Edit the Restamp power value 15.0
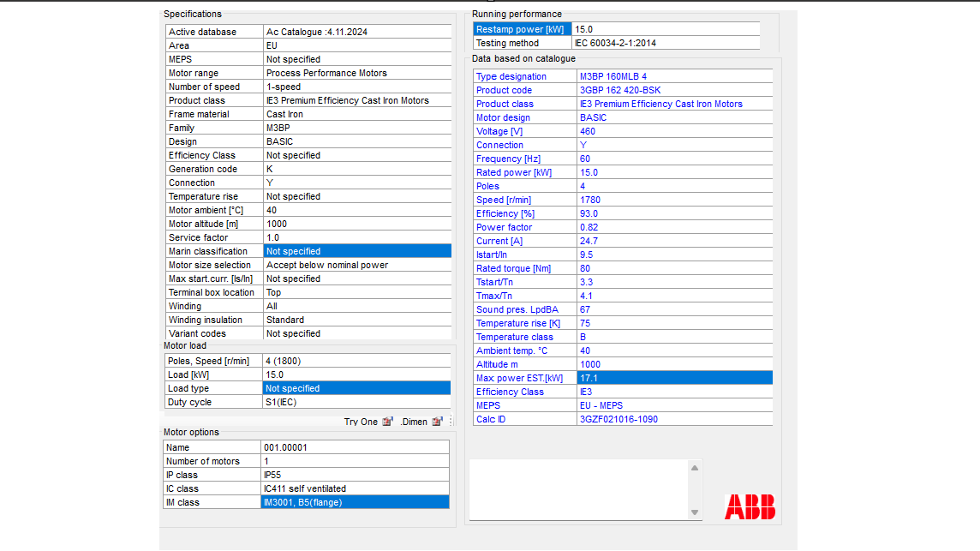Viewport: 980px width, 551px height. [665, 29]
